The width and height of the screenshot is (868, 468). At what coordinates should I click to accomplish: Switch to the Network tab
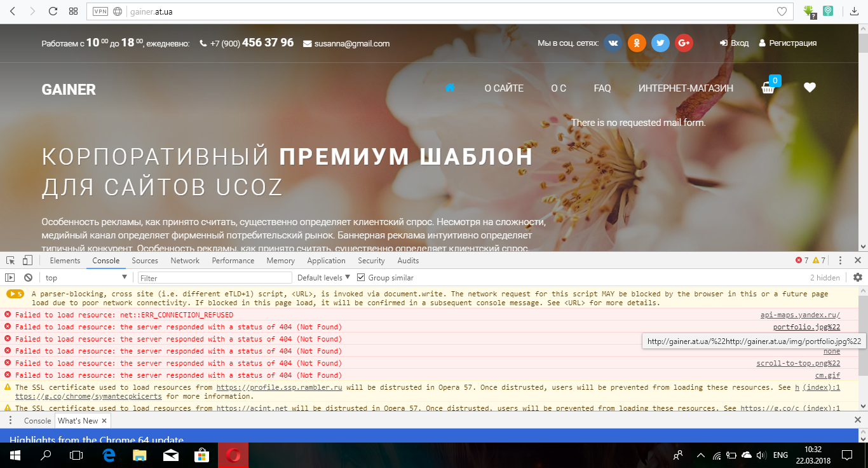(x=185, y=261)
